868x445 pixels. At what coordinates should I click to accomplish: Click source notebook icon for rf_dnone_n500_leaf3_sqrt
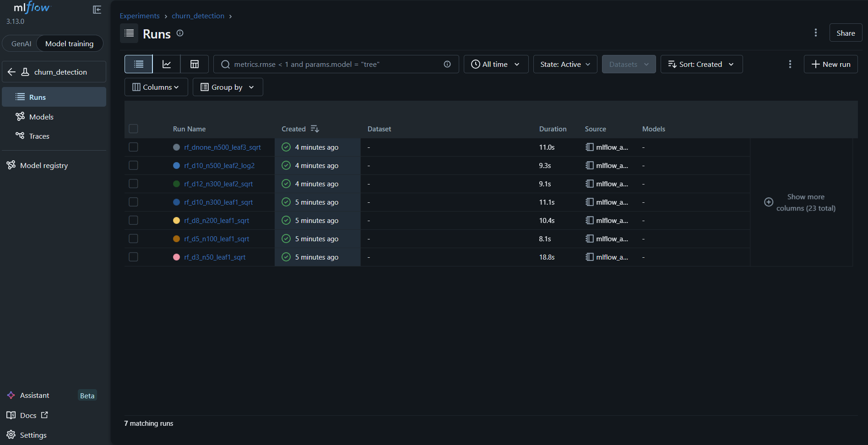click(x=589, y=147)
